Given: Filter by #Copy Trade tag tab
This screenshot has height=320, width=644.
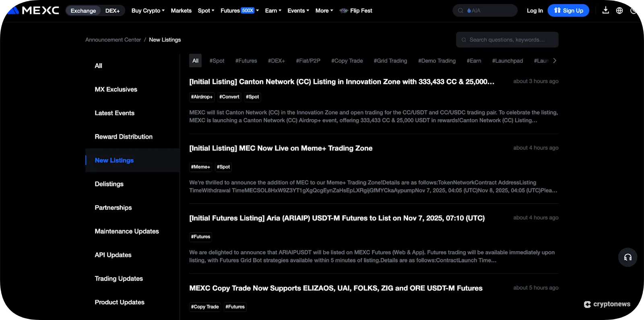Looking at the screenshot, I should (x=347, y=61).
